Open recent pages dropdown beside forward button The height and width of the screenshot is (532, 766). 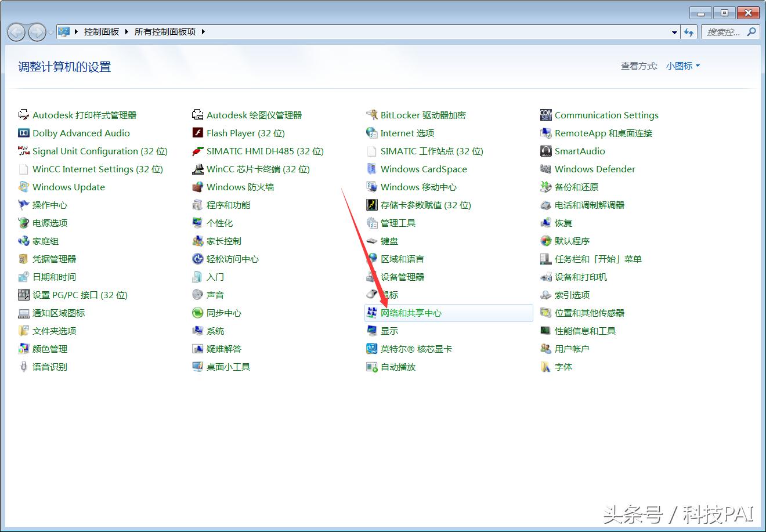(x=51, y=32)
